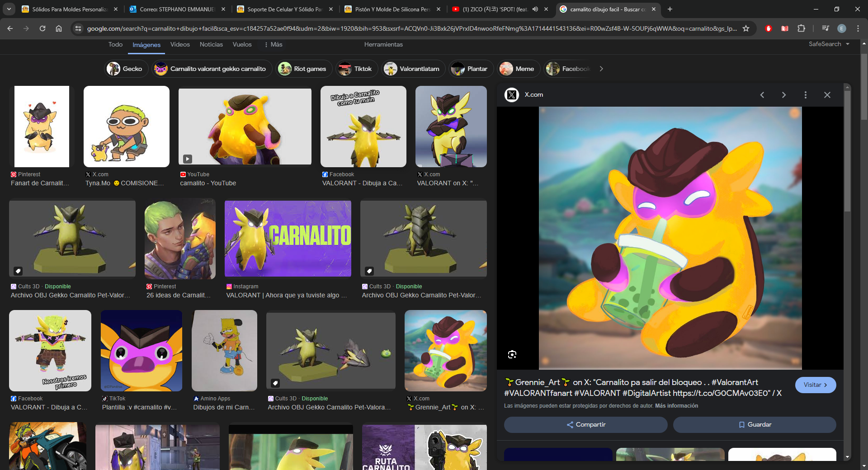Open the red extension icon in toolbar

pos(769,28)
